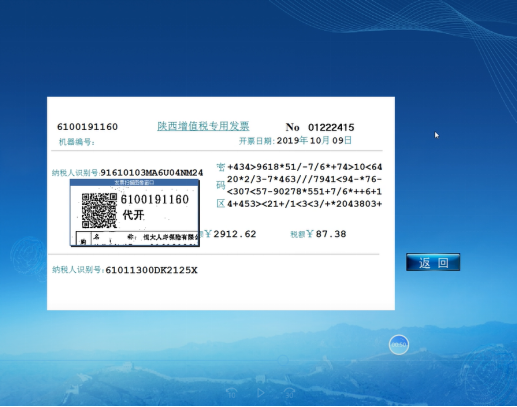Screen dimensions: 517x407
Task: Click the 开票日期 label
Action: tap(257, 141)
